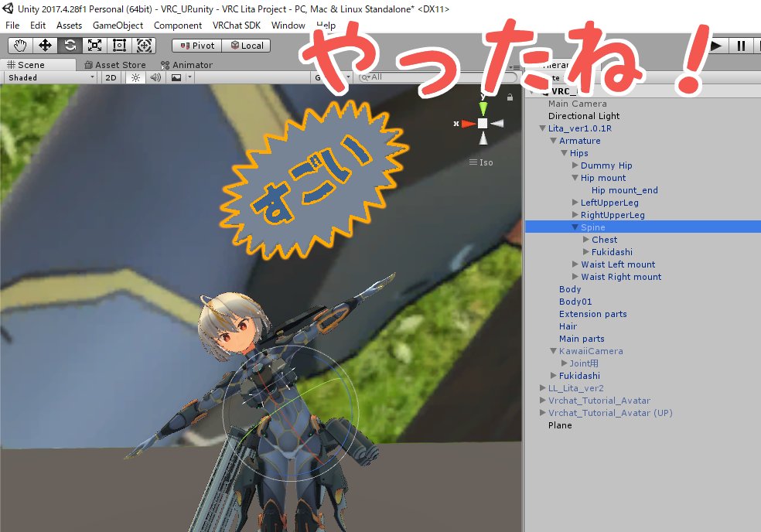This screenshot has width=761, height=532.
Task: Select Directional Light in hierarchy
Action: pyautogui.click(x=584, y=116)
